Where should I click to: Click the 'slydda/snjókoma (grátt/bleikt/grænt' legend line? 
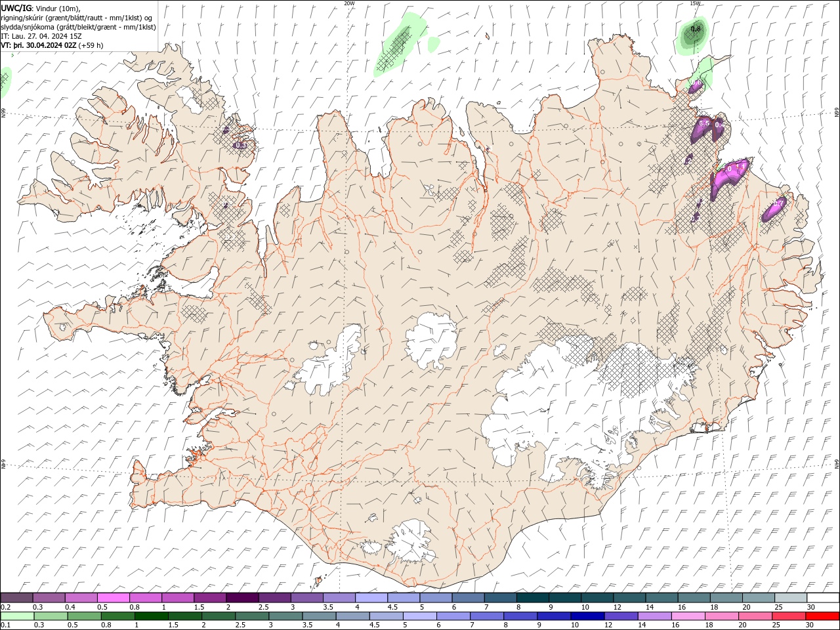[x=79, y=27]
